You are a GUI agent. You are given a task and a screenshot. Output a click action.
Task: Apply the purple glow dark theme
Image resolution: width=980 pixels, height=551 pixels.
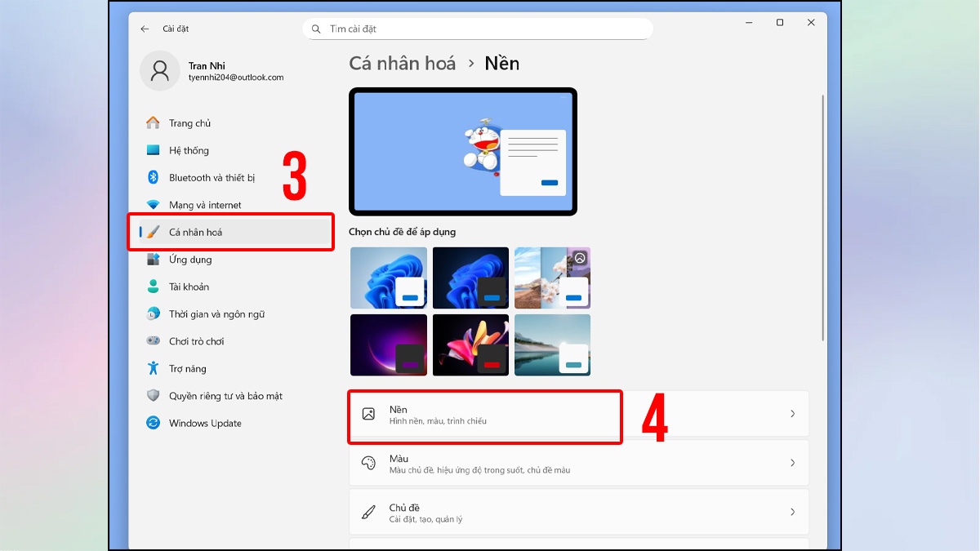tap(389, 344)
